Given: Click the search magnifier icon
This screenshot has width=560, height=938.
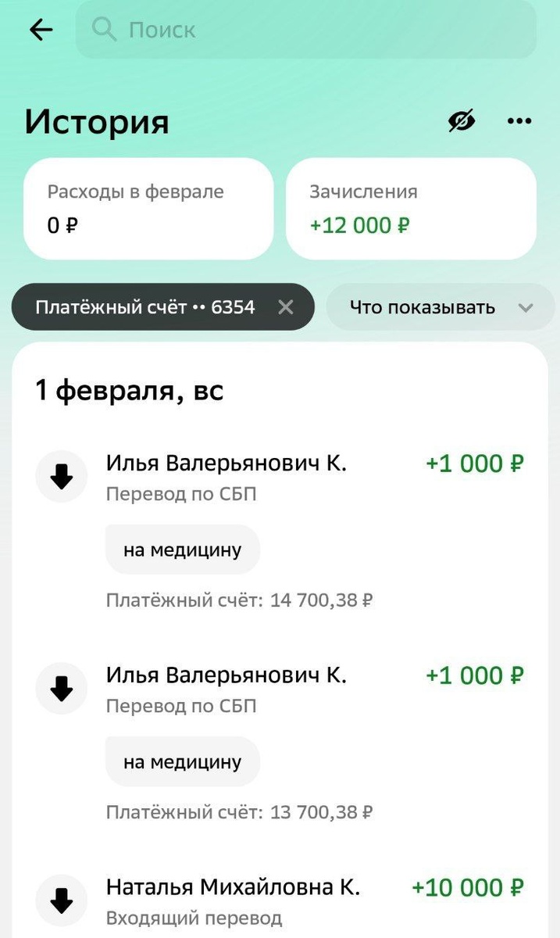Looking at the screenshot, I should point(104,30).
